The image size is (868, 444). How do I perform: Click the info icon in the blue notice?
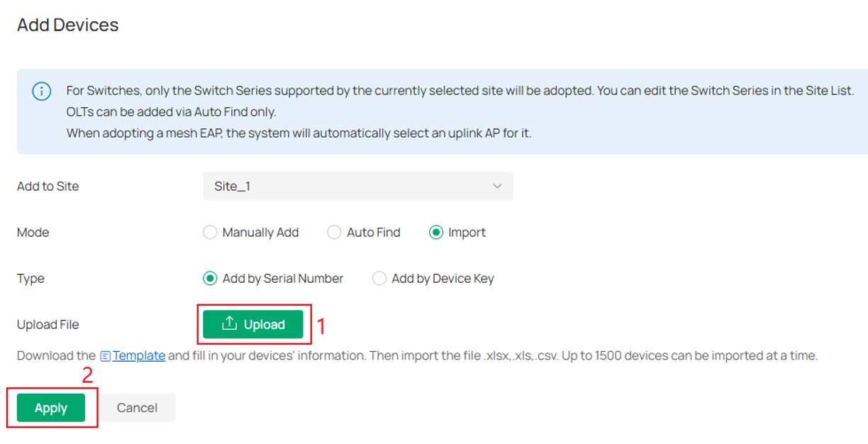tap(42, 91)
